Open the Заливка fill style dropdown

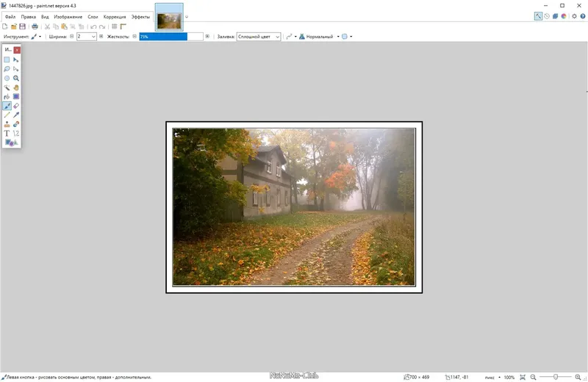click(259, 36)
